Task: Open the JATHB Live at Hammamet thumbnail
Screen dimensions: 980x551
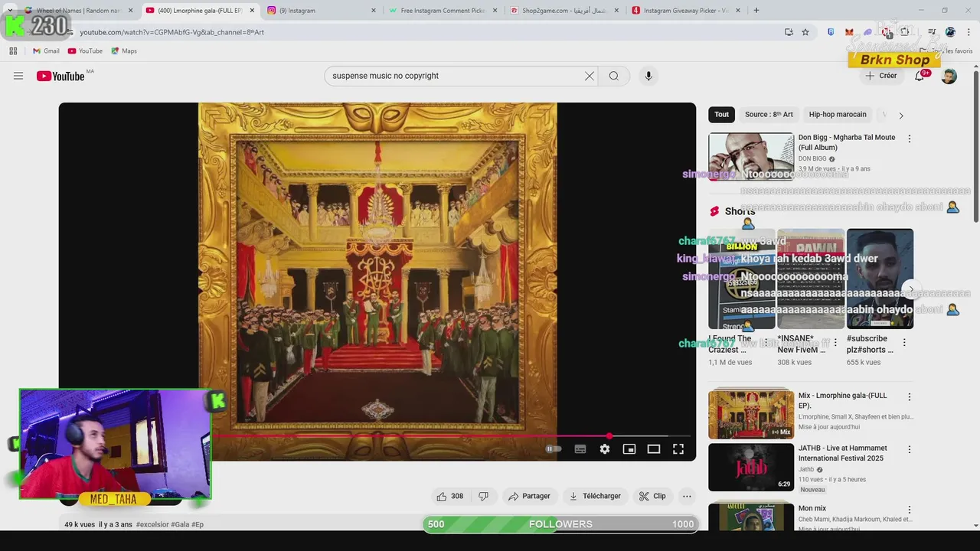Action: click(x=751, y=468)
